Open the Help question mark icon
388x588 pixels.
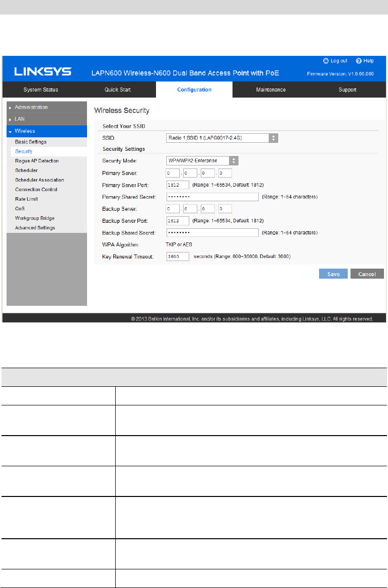[359, 61]
